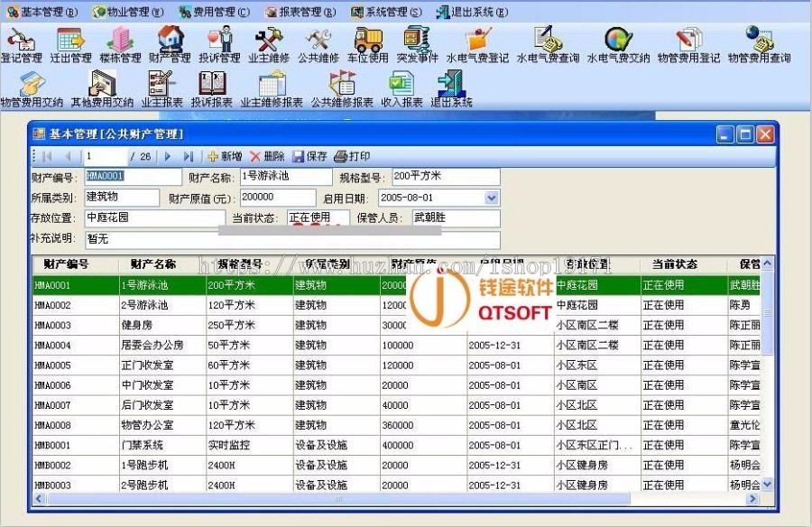
Task: Open the 收入报表 income report icon
Action: tap(401, 86)
